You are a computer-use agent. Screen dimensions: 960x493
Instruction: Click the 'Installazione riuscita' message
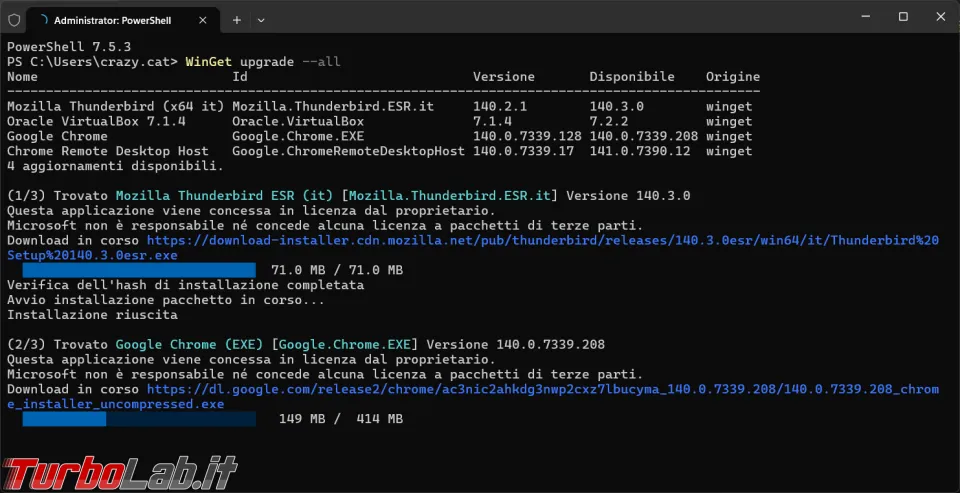click(x=92, y=315)
